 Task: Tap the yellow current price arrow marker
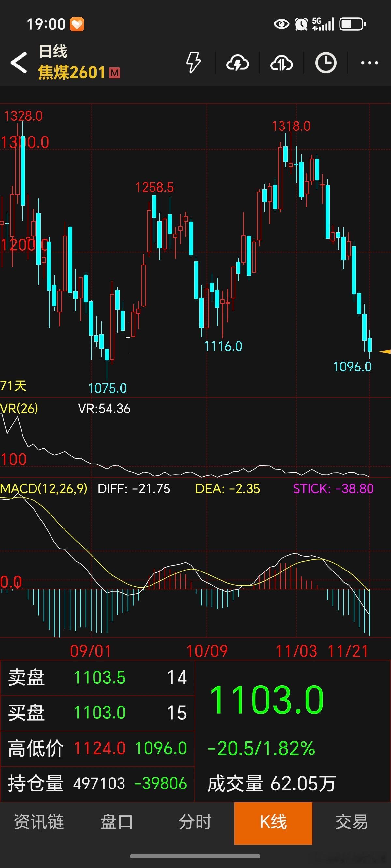coord(384,352)
